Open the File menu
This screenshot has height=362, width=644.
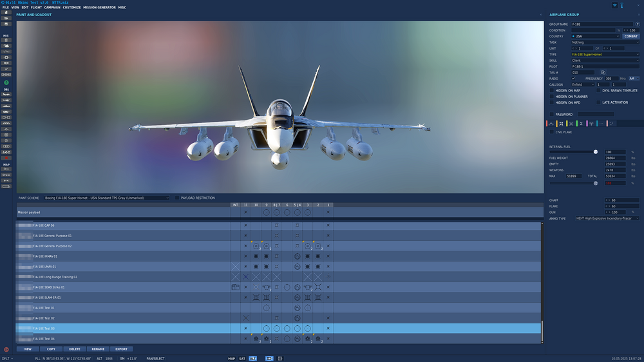pos(5,7)
